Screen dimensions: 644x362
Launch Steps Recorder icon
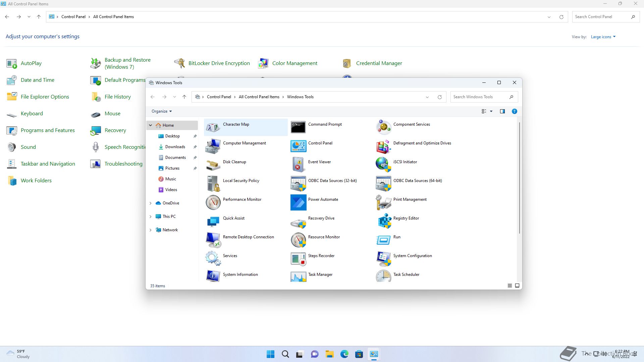[298, 259]
